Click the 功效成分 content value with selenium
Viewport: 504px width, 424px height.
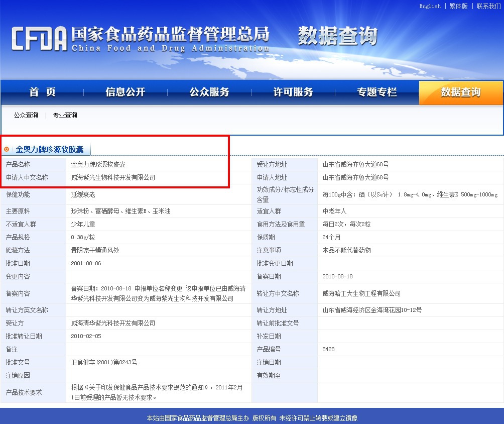pyautogui.click(x=410, y=194)
